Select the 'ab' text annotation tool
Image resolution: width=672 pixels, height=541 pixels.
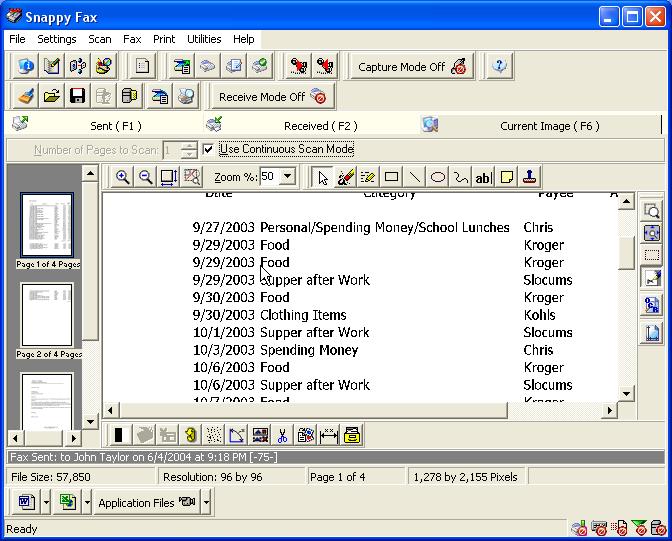[x=483, y=177]
